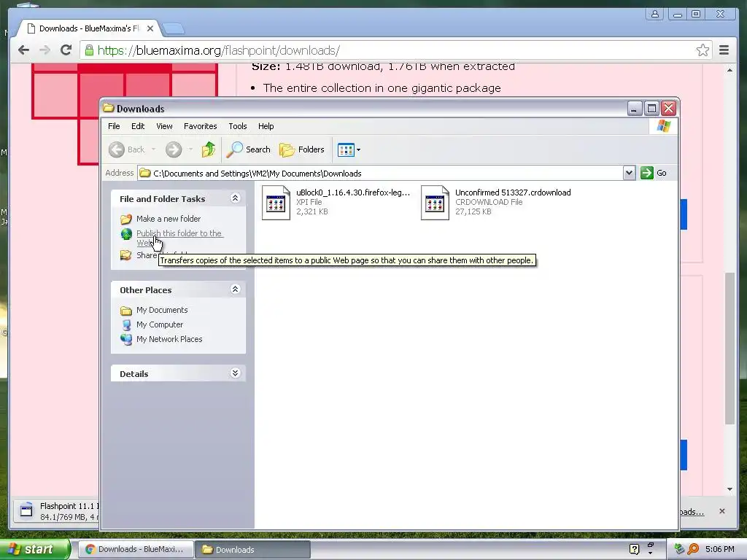This screenshot has height=560, width=747.
Task: Open the Tools menu
Action: (238, 126)
